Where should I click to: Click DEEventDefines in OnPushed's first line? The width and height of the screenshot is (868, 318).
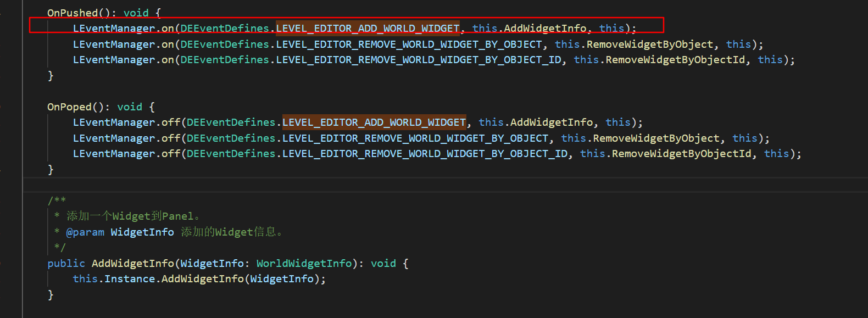[225, 28]
